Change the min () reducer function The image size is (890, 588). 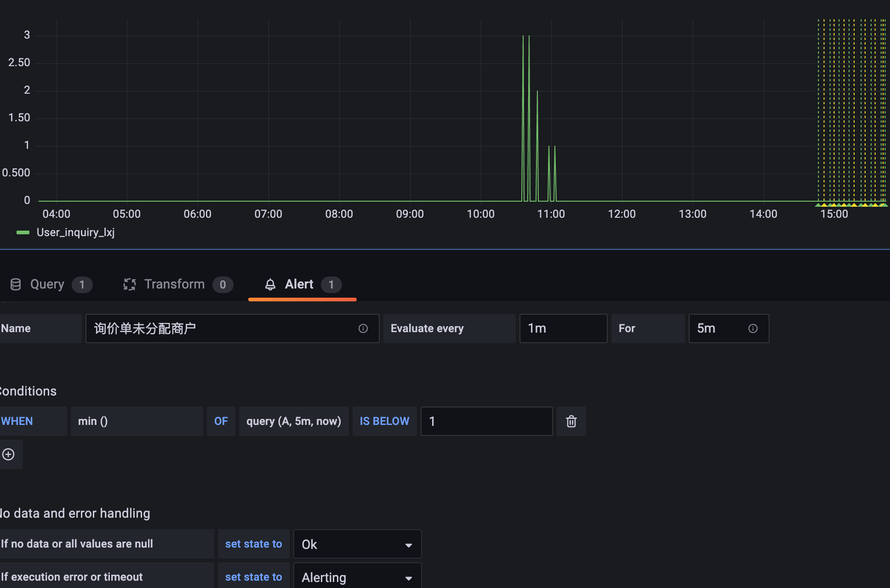coord(137,421)
